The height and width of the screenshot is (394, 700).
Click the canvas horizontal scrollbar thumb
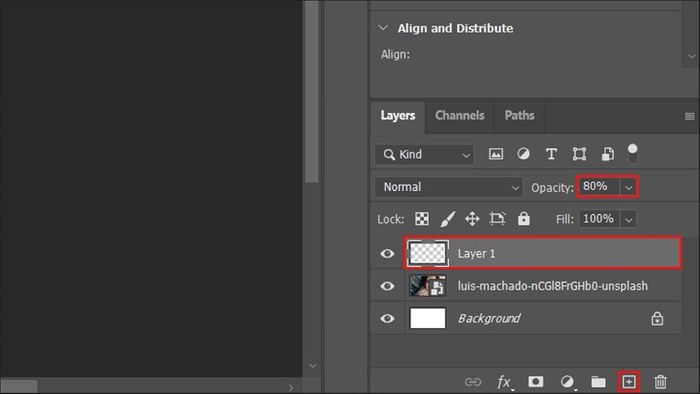point(19,386)
